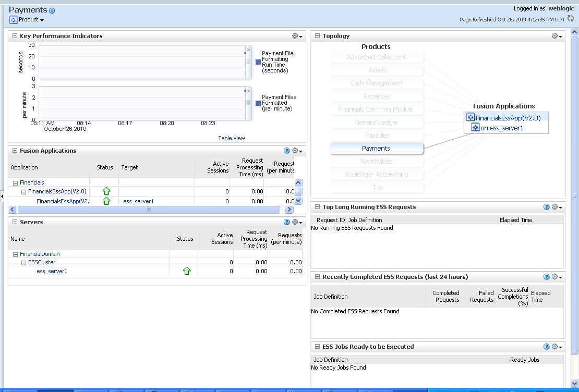Viewport: 579px width, 392px height.
Task: Click the Payment Files Formatted legend swatch
Action: click(258, 103)
